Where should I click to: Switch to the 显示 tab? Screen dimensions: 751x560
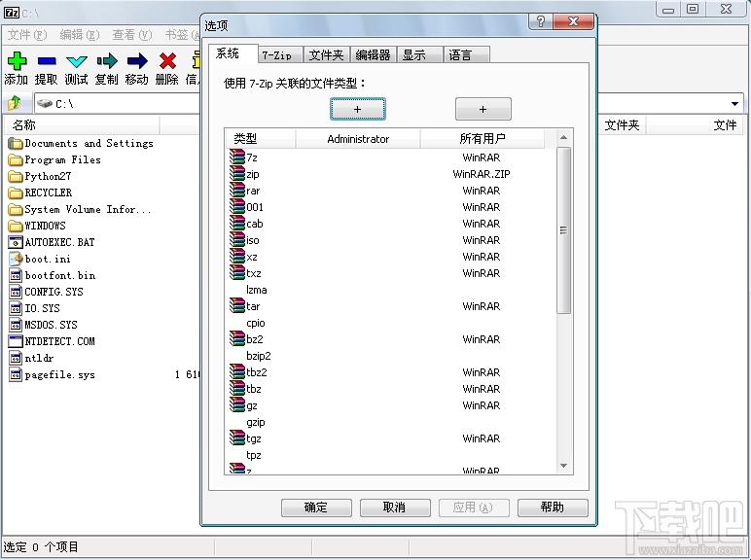point(419,55)
